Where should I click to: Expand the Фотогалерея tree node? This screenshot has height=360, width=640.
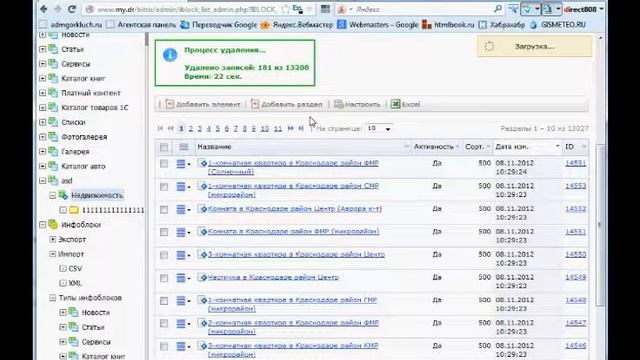coord(42,137)
